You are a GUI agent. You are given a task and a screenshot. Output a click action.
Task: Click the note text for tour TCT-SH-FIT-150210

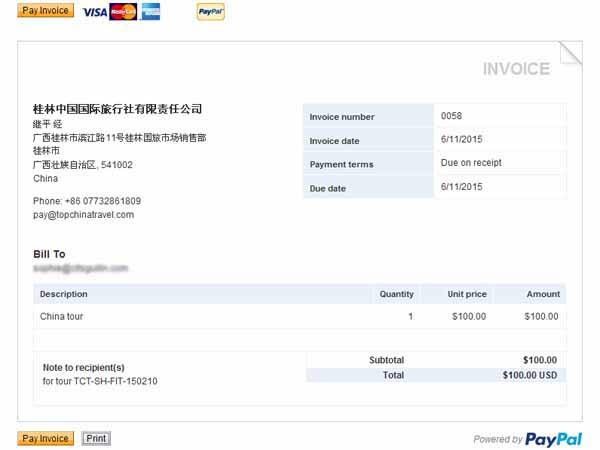click(x=100, y=381)
